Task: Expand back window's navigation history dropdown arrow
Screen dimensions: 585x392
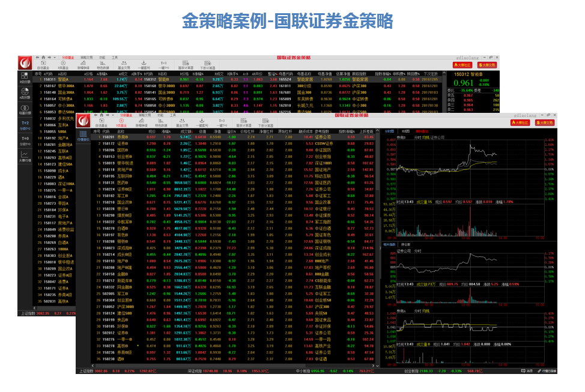Action: click(x=55, y=58)
